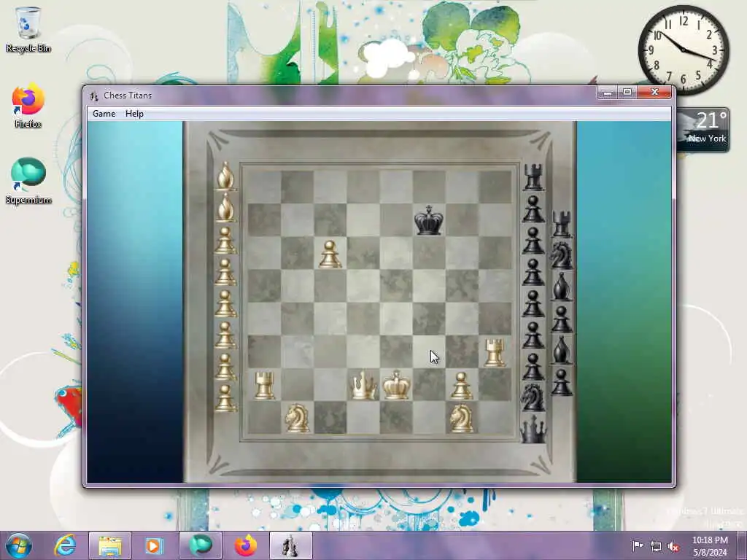This screenshot has height=560, width=747.
Task: Select the black king on the board
Action: [x=429, y=220]
